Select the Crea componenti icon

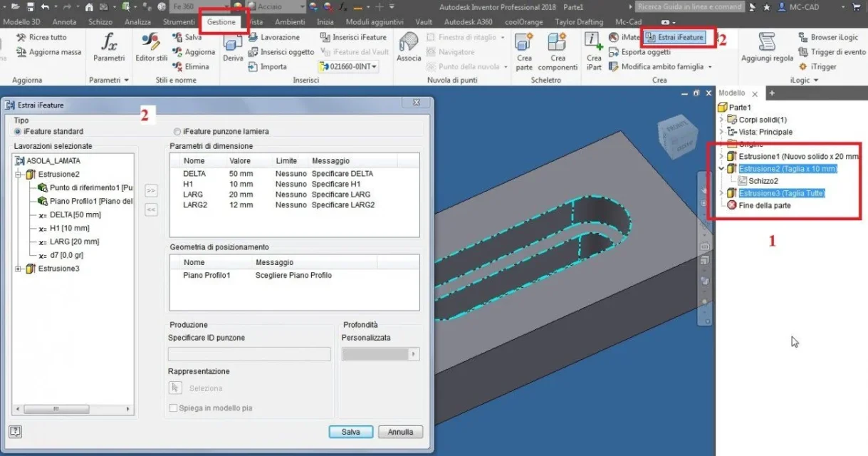558,51
